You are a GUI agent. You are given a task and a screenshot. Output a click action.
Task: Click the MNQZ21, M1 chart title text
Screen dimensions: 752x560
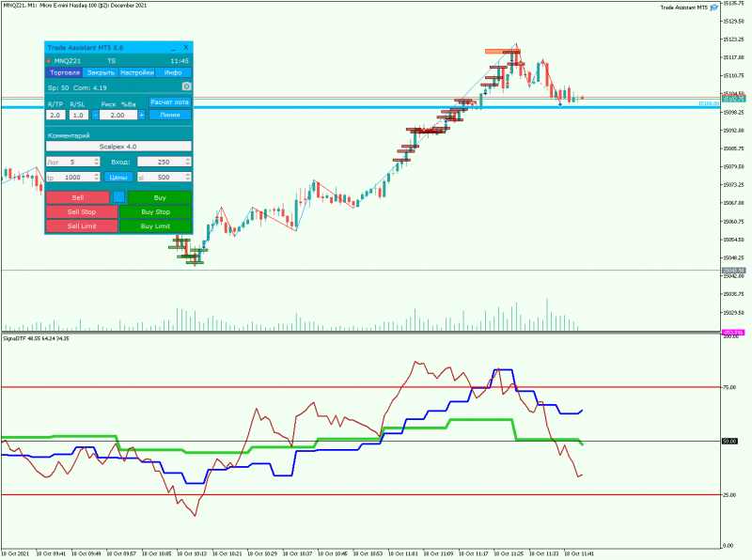75,6
